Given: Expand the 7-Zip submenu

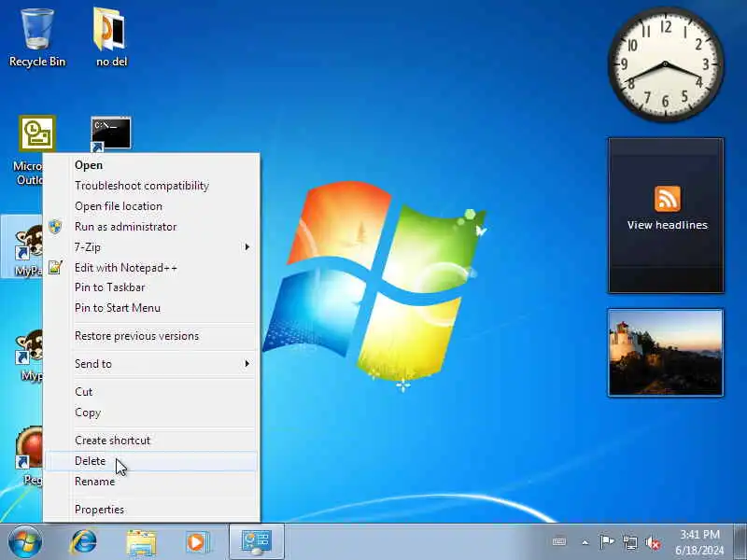Looking at the screenshot, I should pyautogui.click(x=151, y=247).
